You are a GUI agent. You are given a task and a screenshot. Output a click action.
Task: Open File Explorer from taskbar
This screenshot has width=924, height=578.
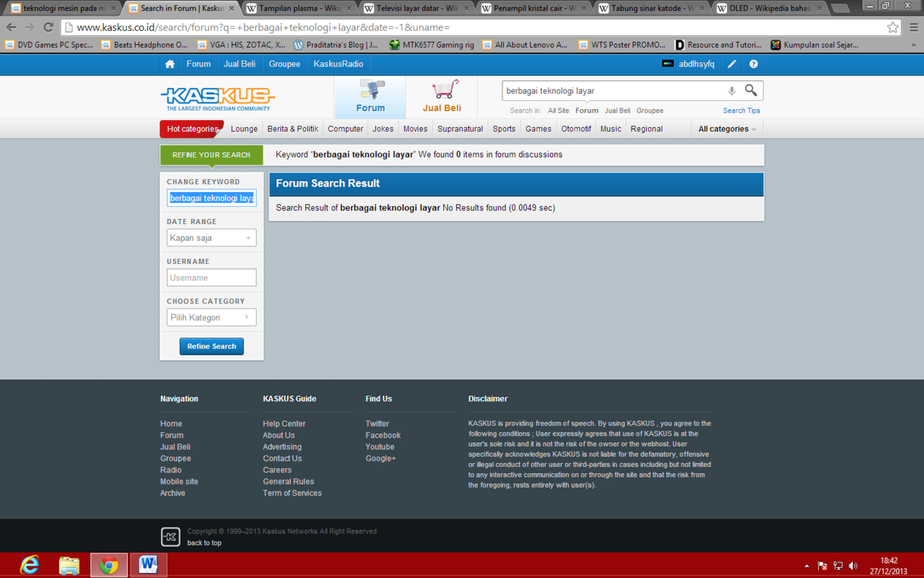[x=69, y=565]
